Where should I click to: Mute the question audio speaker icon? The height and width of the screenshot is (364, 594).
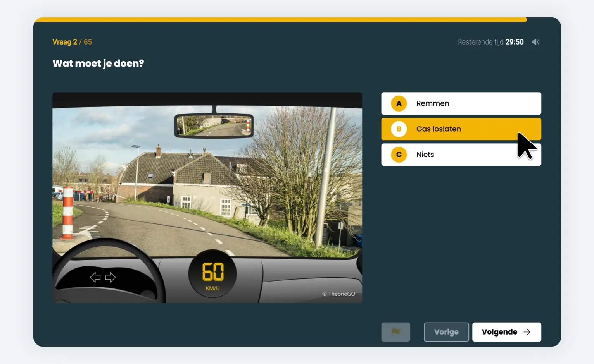pos(535,42)
